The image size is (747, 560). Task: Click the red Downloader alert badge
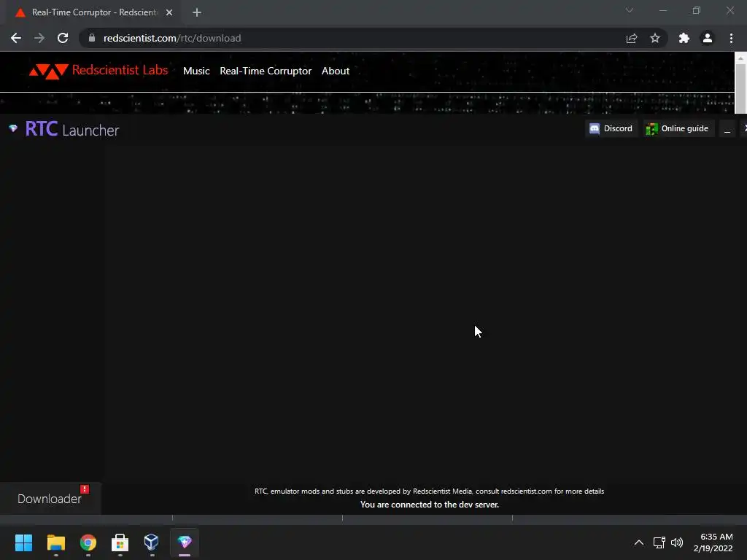point(85,489)
